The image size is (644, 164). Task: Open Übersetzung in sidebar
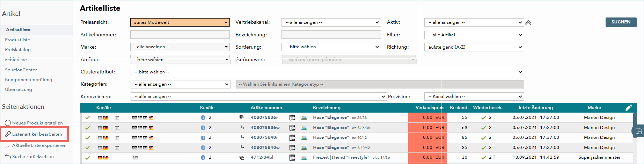(19, 90)
